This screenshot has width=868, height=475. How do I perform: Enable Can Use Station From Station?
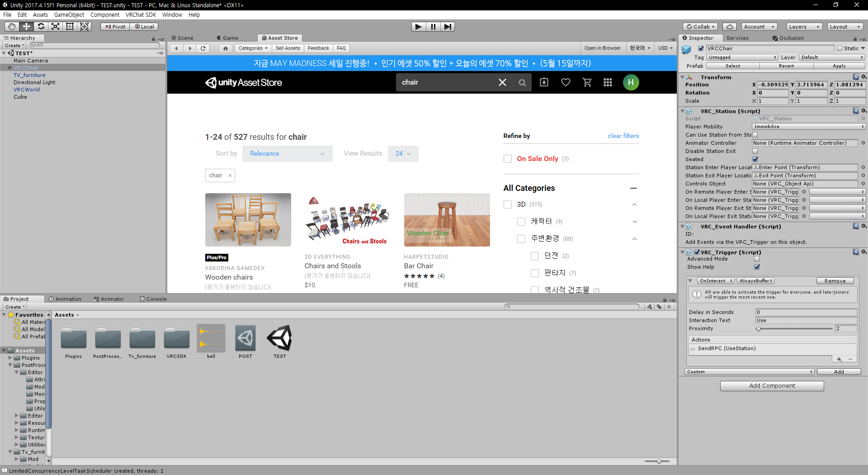[755, 135]
